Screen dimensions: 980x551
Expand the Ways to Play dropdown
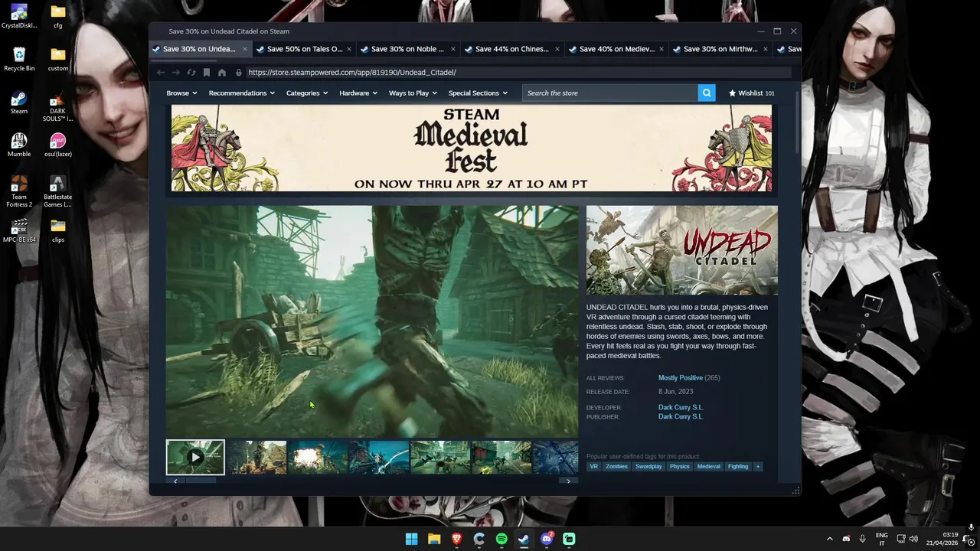413,93
